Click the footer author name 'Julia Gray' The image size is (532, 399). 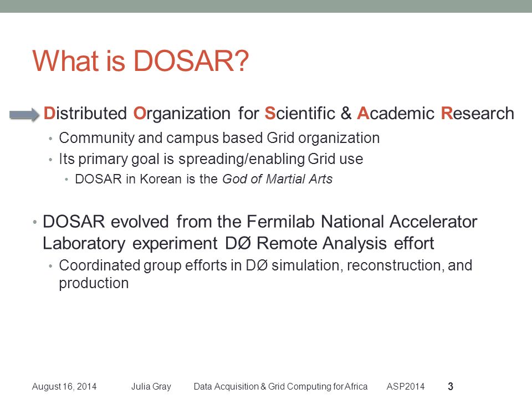(x=151, y=386)
